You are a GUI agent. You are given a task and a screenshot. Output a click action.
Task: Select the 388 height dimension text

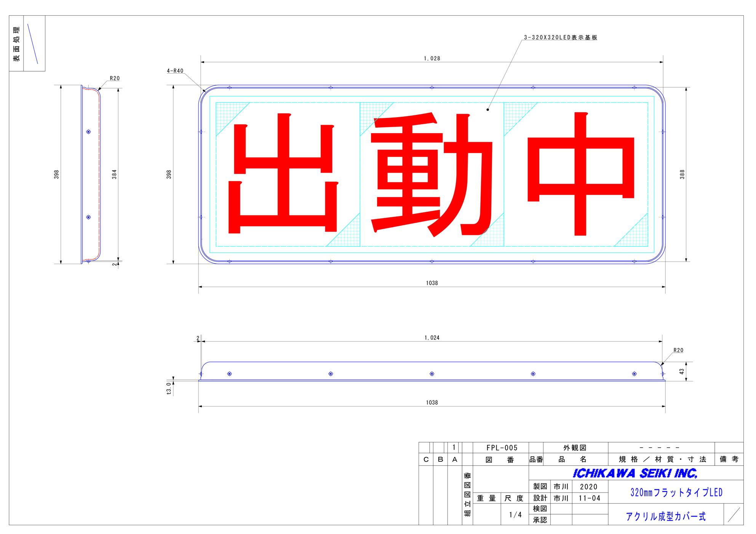pyautogui.click(x=682, y=174)
